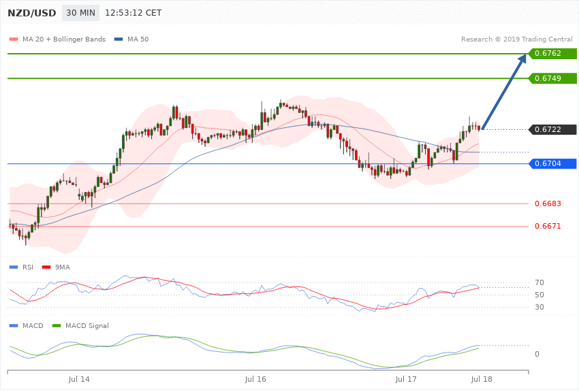Viewport: 579px width, 392px height.
Task: Click the 9MA legend red swatch
Action: (x=46, y=267)
